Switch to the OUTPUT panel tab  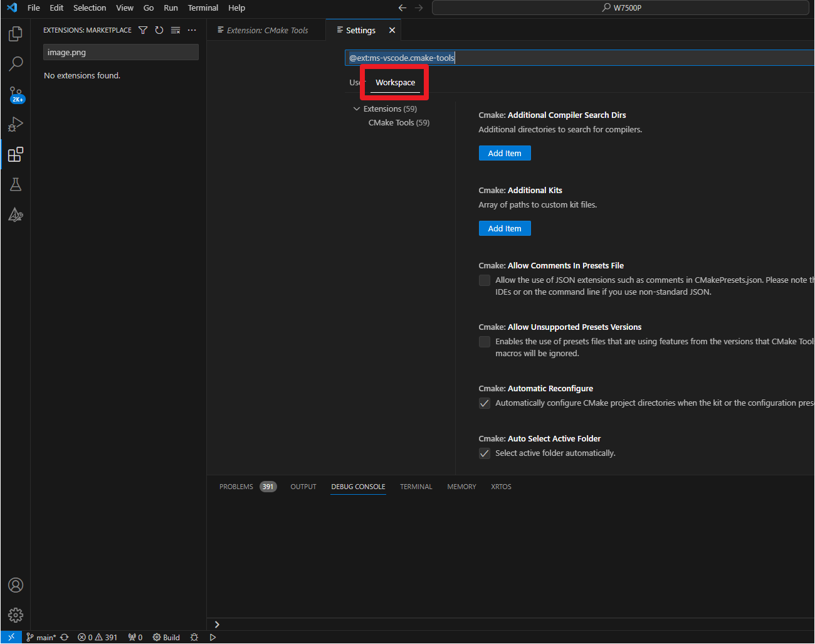tap(303, 487)
